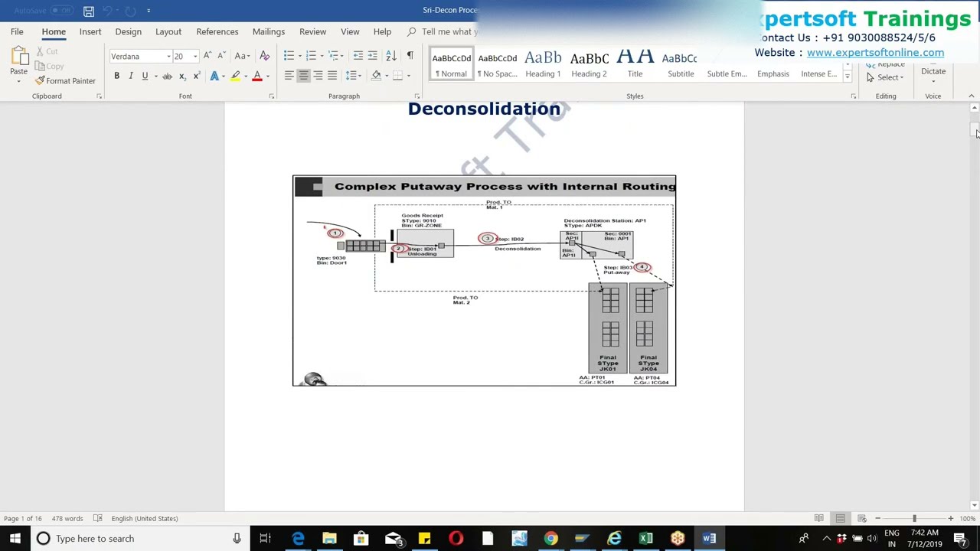The image size is (980, 551).
Task: Click the Windows Start button
Action: click(x=15, y=538)
